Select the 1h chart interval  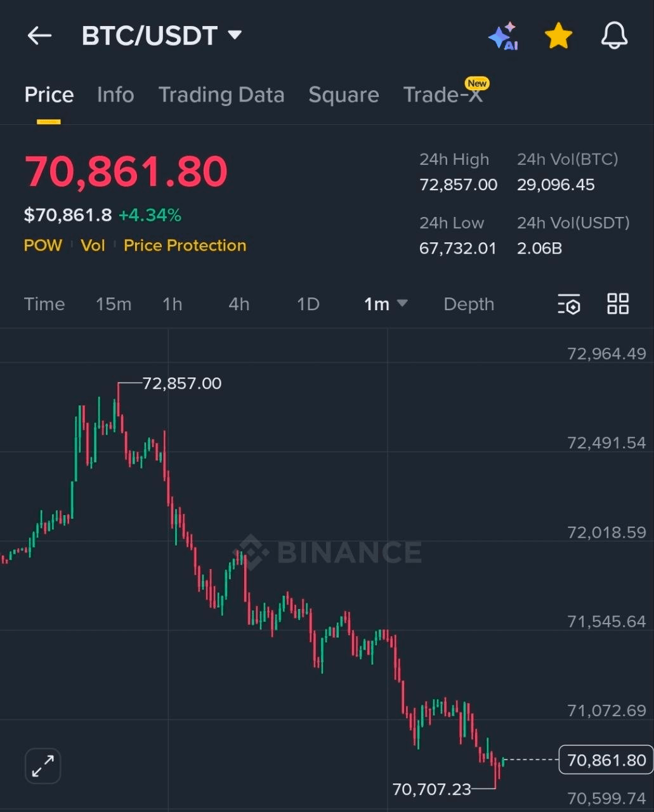173,304
